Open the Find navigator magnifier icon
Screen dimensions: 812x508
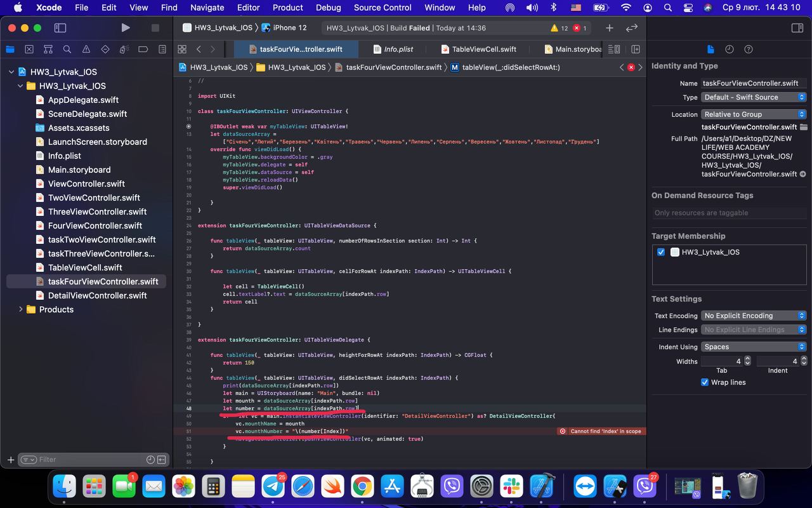[67, 50]
